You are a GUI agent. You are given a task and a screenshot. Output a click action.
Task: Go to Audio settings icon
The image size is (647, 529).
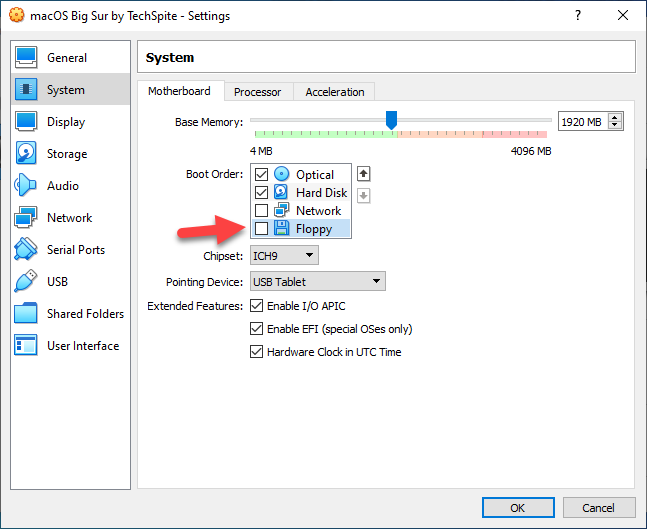pos(27,186)
